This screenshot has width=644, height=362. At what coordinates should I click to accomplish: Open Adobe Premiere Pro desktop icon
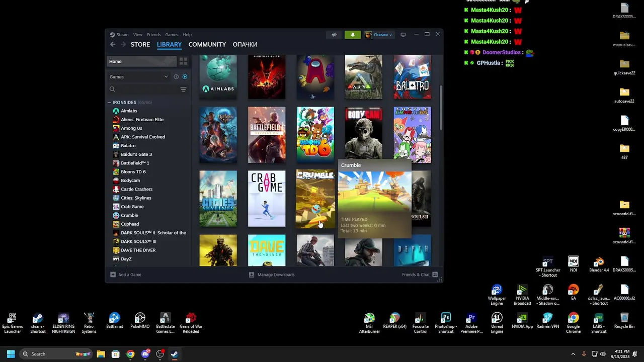pos(471,323)
